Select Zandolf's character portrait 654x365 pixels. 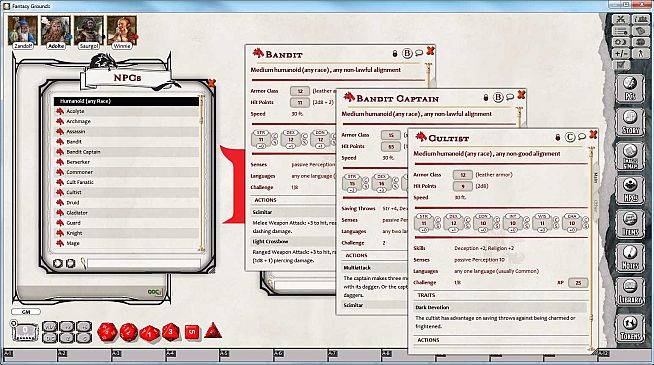point(23,30)
